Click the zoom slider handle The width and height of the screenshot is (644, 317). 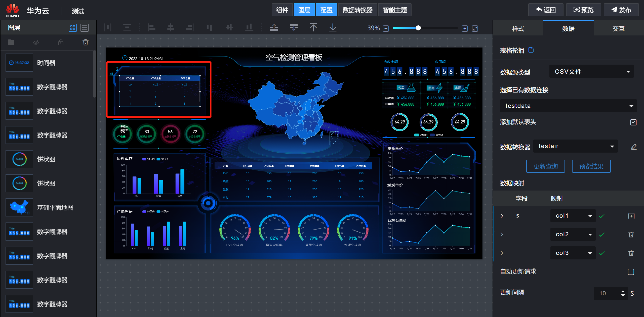coord(418,28)
